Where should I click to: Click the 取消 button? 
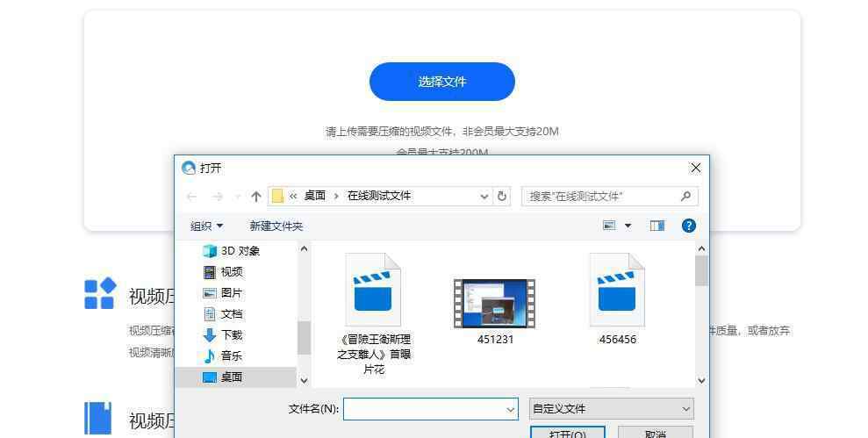coord(656,433)
